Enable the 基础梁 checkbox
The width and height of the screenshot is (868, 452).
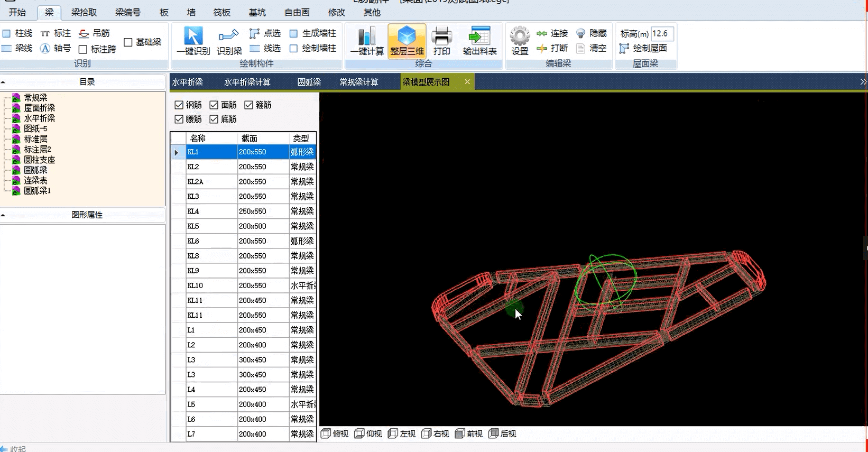(128, 42)
